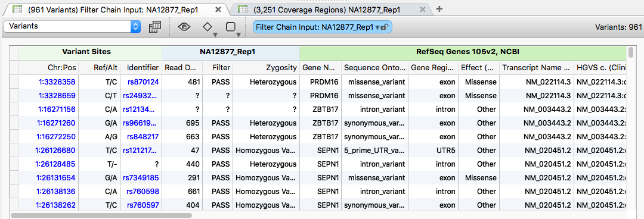
Task: Open the Variants view combo box
Action: point(72,27)
